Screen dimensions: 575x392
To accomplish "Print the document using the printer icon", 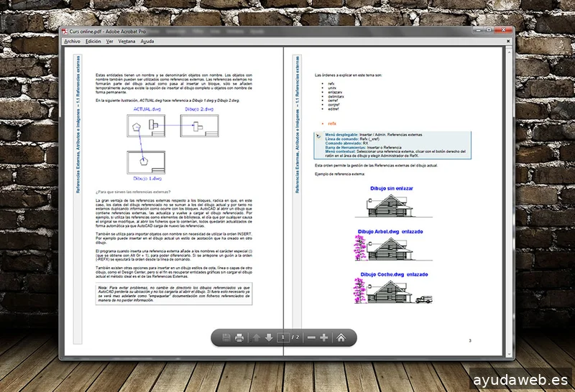I will point(239,337).
